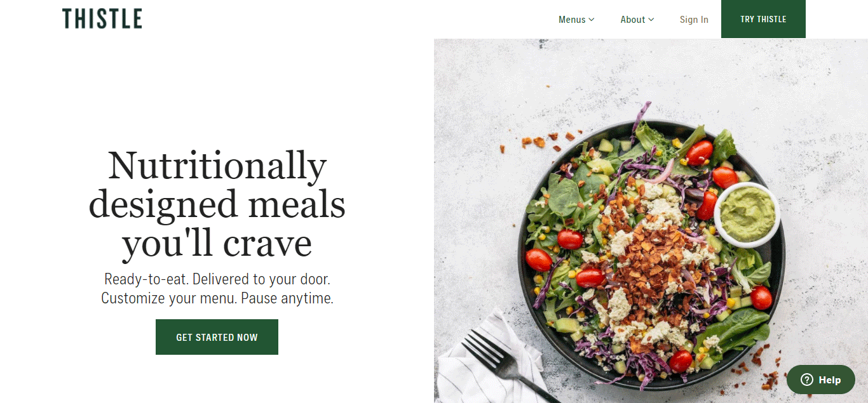Click the THISTLE logo in the header

coord(102,19)
